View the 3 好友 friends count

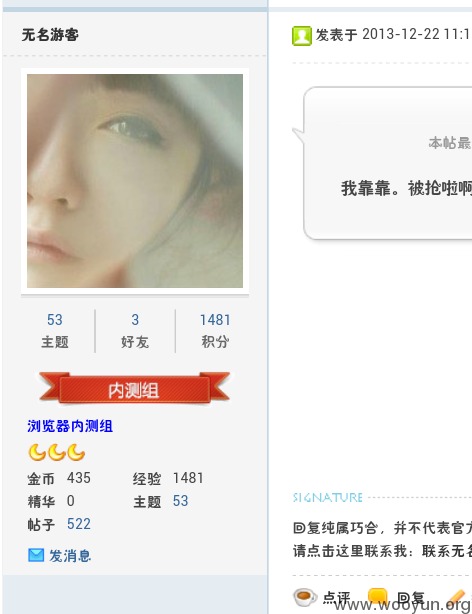[135, 331]
